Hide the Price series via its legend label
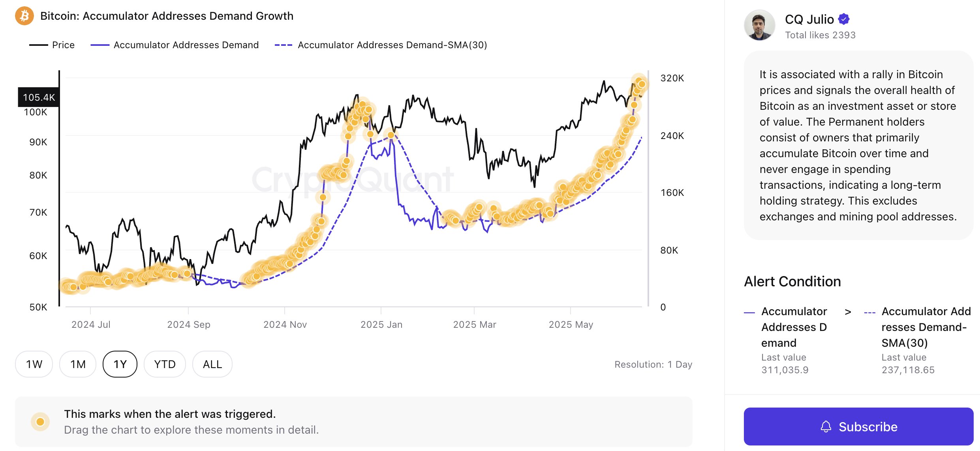This screenshot has width=980, height=451. (x=63, y=45)
